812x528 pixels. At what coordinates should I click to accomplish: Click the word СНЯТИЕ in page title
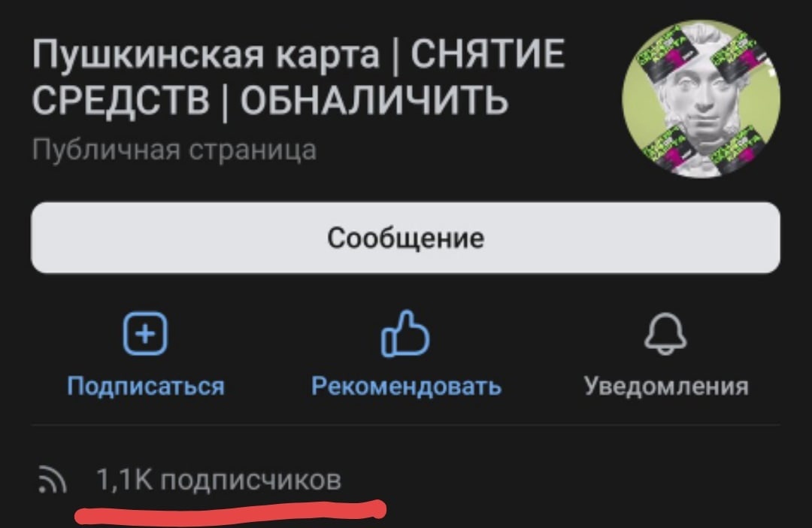[x=487, y=53]
